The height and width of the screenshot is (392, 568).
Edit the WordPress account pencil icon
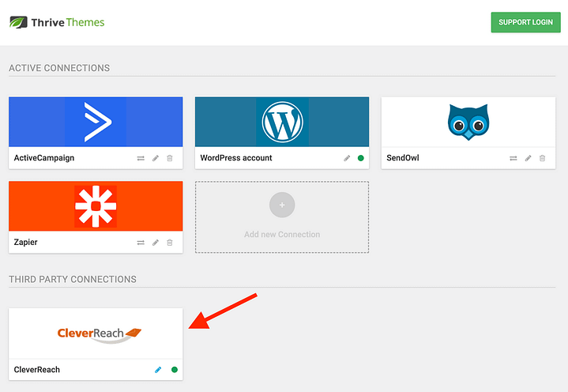(x=347, y=158)
